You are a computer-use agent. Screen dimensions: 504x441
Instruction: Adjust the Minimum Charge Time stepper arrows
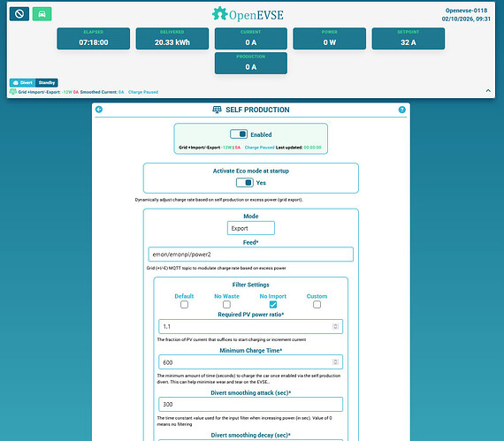click(x=335, y=362)
